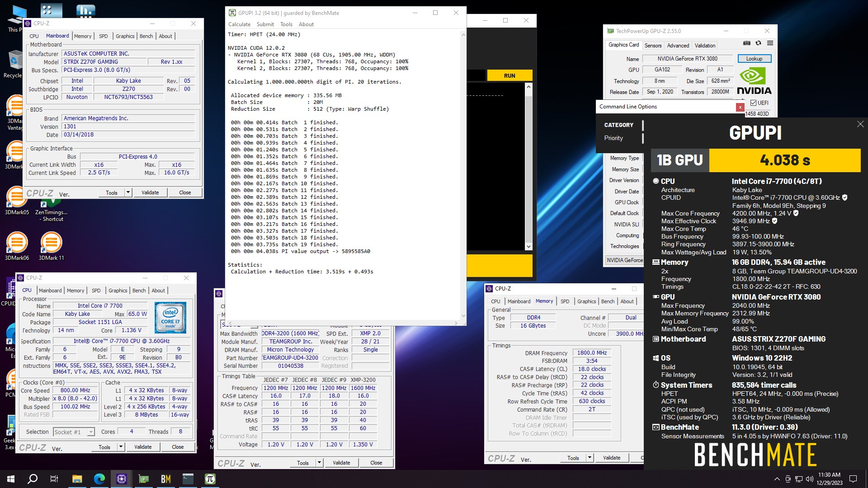Open File Explorer from the taskbar

77,479
